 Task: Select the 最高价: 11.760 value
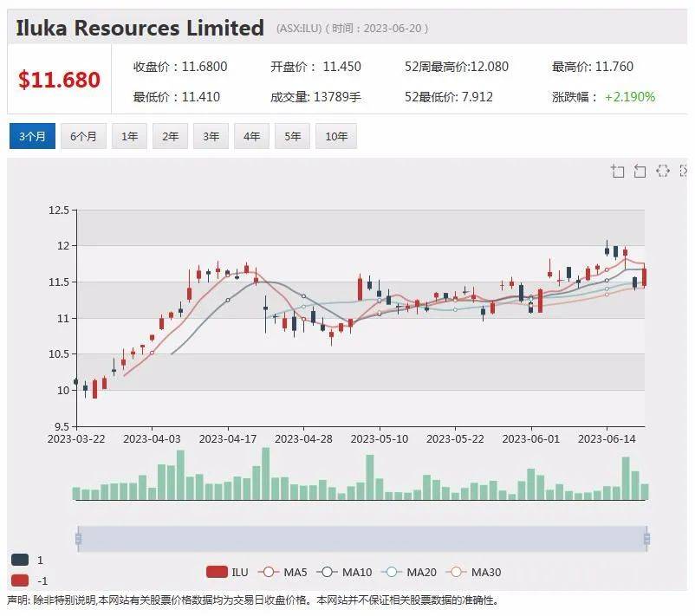pyautogui.click(x=593, y=67)
